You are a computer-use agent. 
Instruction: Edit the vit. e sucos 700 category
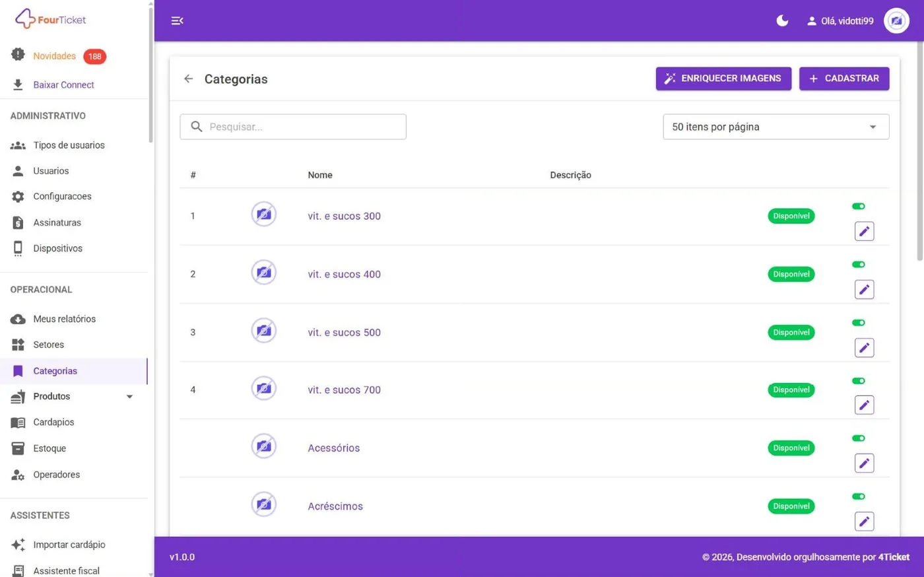click(864, 405)
